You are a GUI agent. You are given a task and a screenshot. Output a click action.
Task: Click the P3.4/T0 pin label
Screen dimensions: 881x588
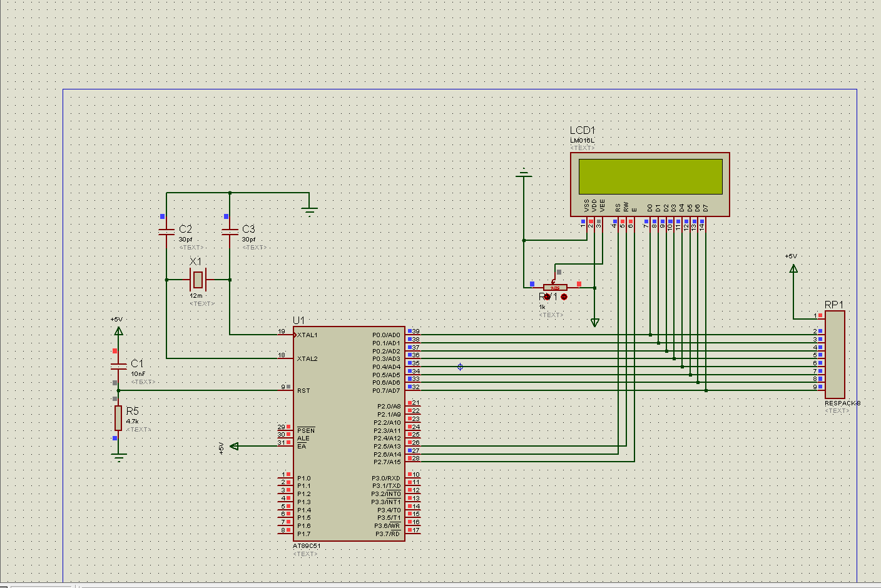(389, 510)
